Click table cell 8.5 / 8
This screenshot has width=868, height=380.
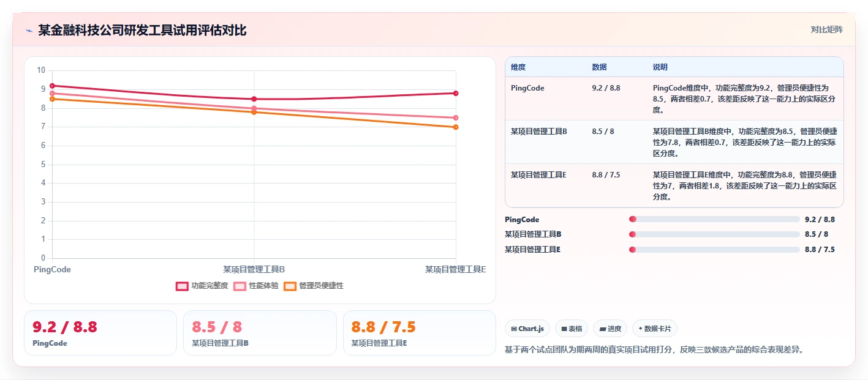pos(603,132)
